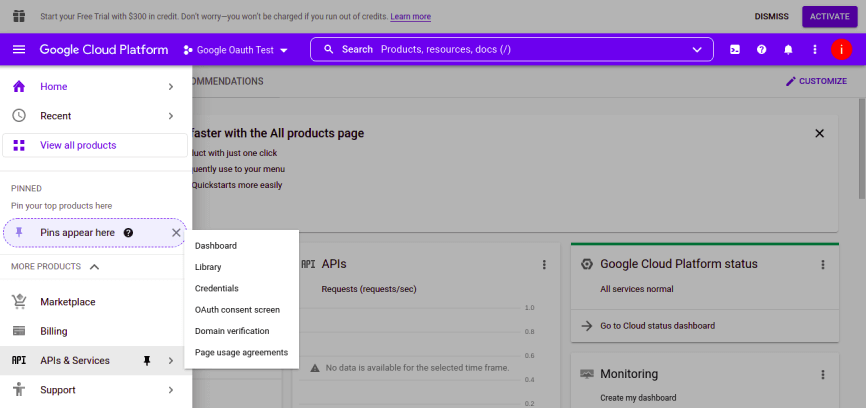The image size is (866, 408).
Task: Collapse the More Products section
Action: click(94, 267)
